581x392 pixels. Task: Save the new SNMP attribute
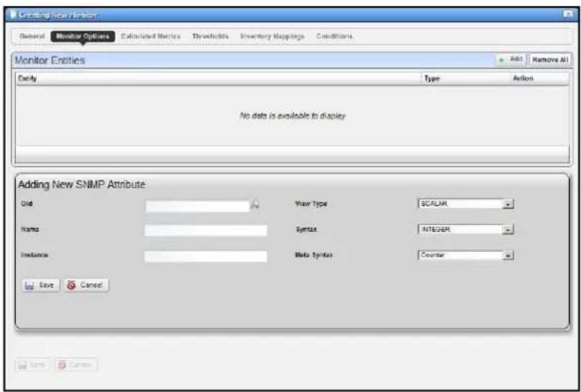(41, 285)
